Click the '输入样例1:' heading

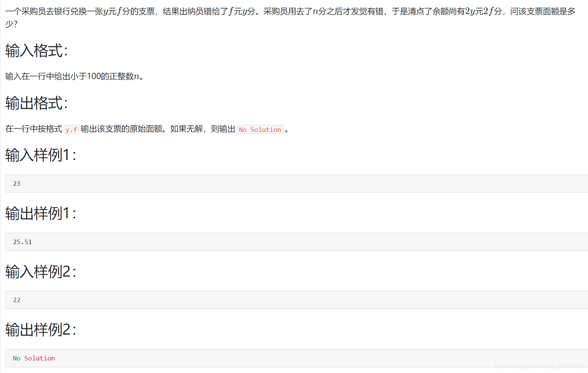click(x=41, y=155)
